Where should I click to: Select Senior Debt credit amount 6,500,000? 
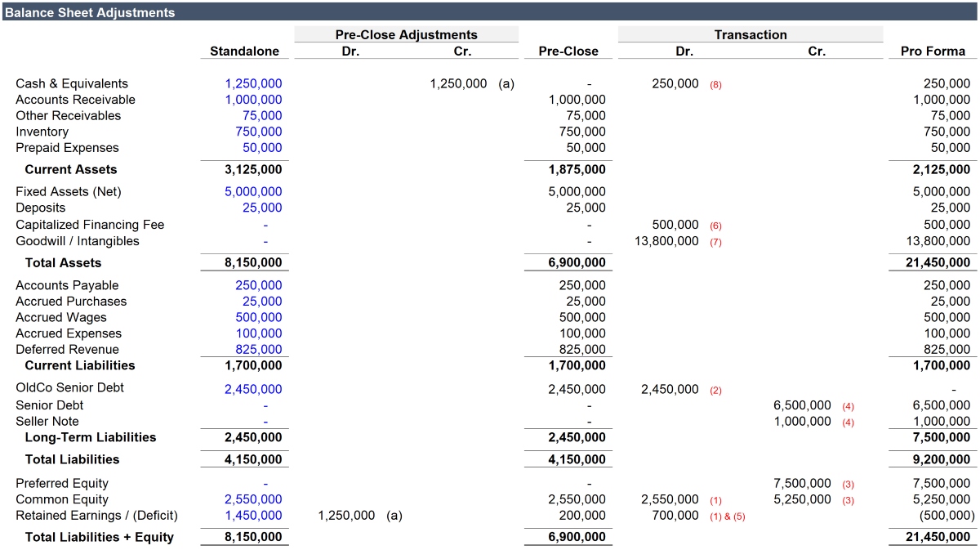point(802,405)
